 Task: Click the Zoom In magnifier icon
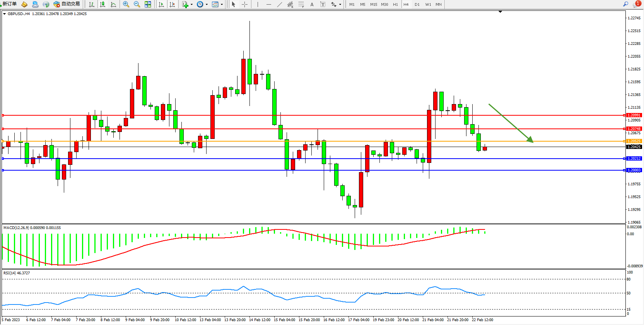126,4
